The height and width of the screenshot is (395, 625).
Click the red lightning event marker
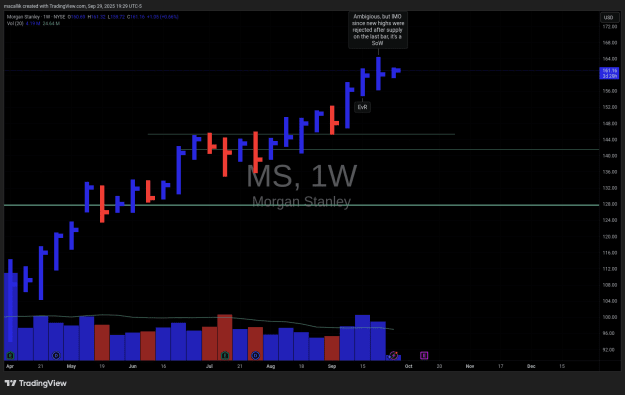[393, 355]
